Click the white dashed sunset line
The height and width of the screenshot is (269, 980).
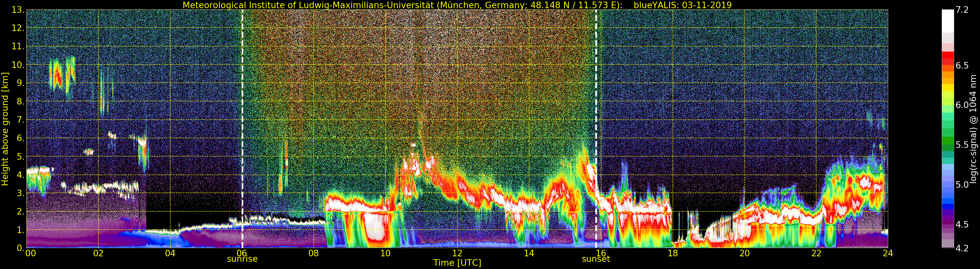coord(596,129)
